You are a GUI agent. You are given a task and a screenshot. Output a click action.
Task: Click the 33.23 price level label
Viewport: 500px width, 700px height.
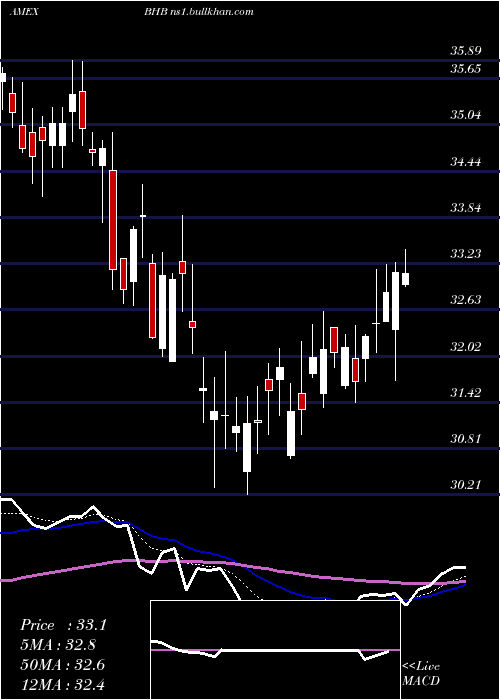pos(466,254)
